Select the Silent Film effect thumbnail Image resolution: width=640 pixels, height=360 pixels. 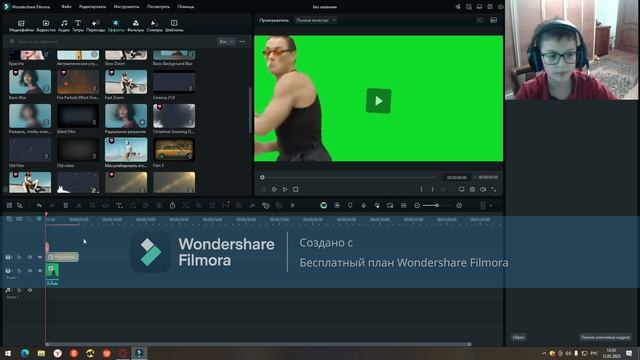point(78,116)
